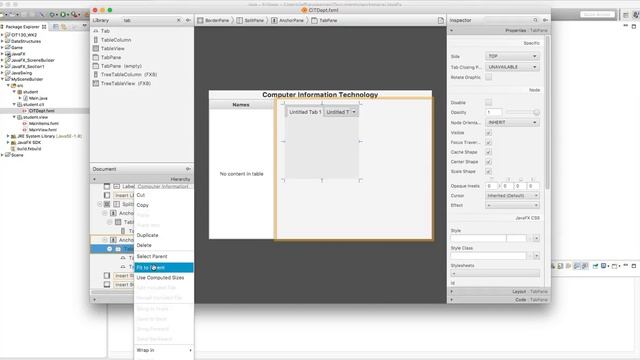Click the AnchorPane breadcrumb
The width and height of the screenshot is (640, 360).
point(287,20)
